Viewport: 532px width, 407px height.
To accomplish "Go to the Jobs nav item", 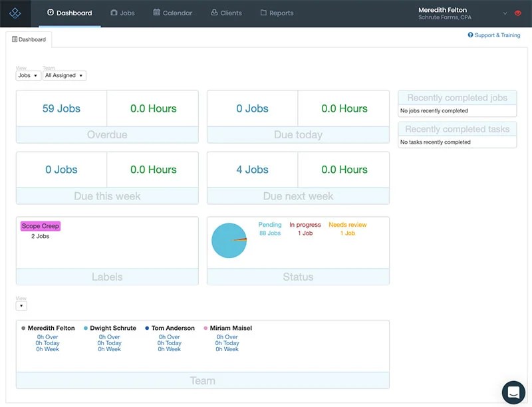I will tap(122, 13).
